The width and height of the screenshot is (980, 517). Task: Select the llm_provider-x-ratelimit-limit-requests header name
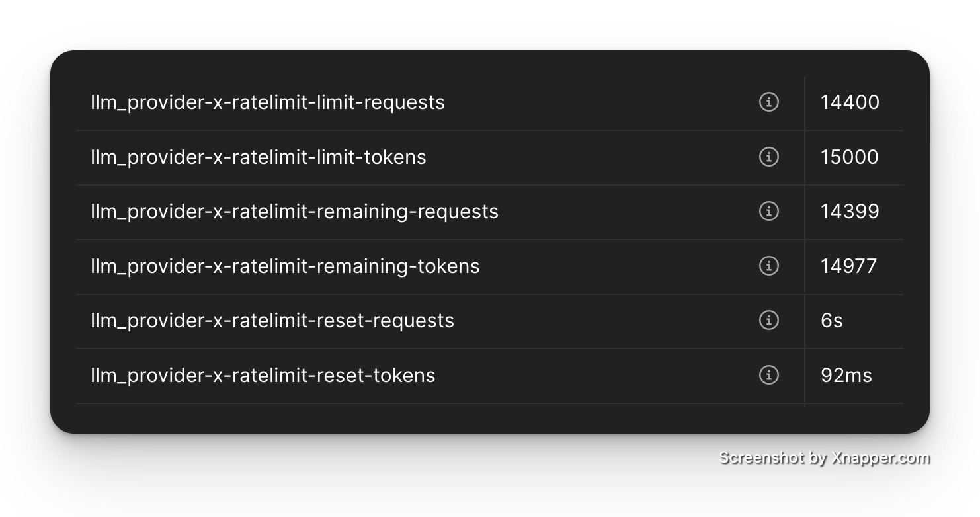(268, 102)
